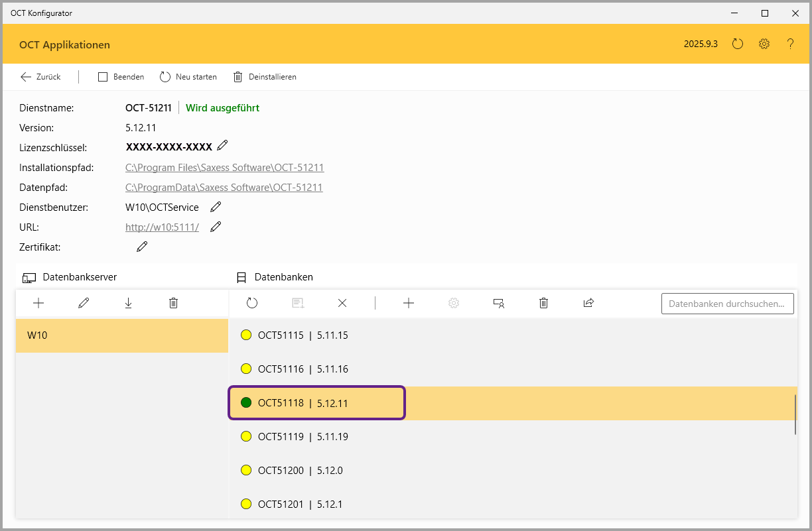Select database OCT51119 in the list
812x531 pixels.
coord(303,436)
